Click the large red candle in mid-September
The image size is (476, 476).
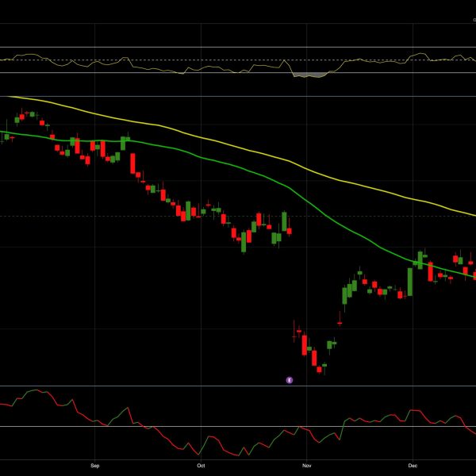132,163
